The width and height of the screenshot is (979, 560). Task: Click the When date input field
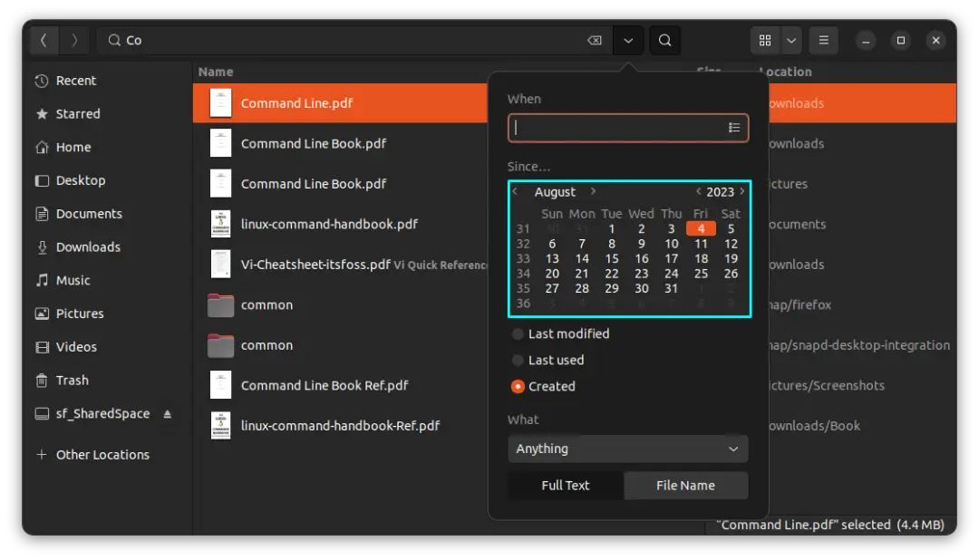(x=616, y=128)
